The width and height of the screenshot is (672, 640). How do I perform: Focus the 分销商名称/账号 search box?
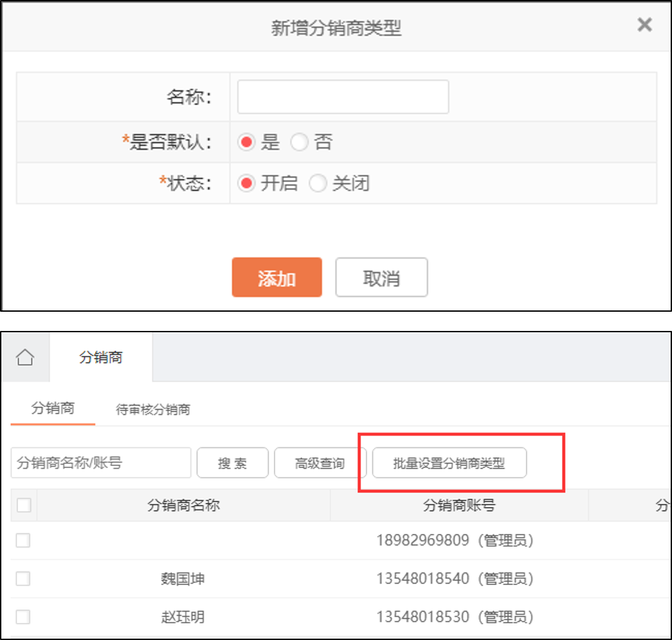point(101,463)
